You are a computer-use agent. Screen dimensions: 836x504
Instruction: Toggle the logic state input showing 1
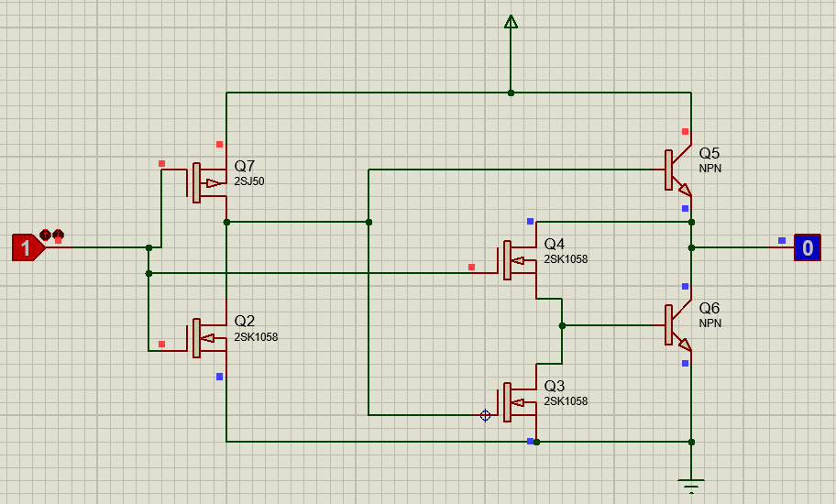[28, 247]
